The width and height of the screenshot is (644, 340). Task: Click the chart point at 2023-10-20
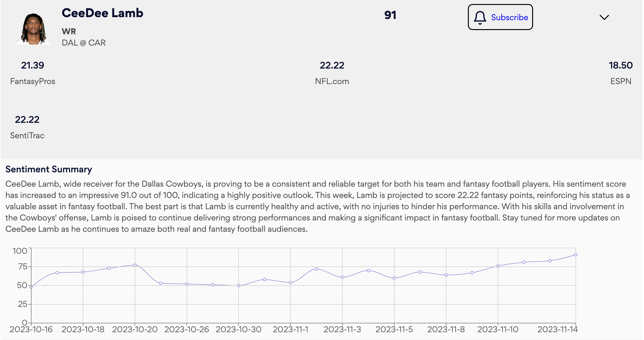(x=135, y=265)
